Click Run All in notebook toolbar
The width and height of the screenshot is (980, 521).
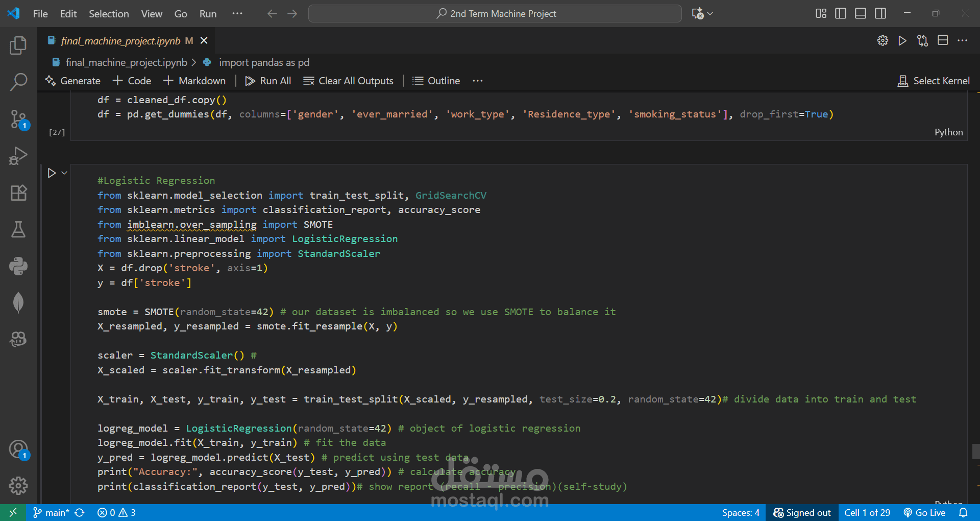click(268, 81)
